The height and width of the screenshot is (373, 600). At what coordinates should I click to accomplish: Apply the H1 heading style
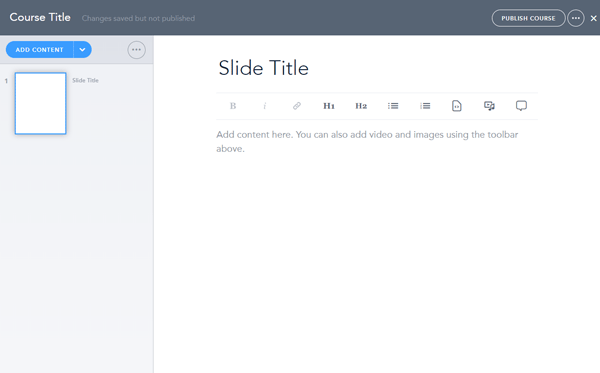point(329,106)
